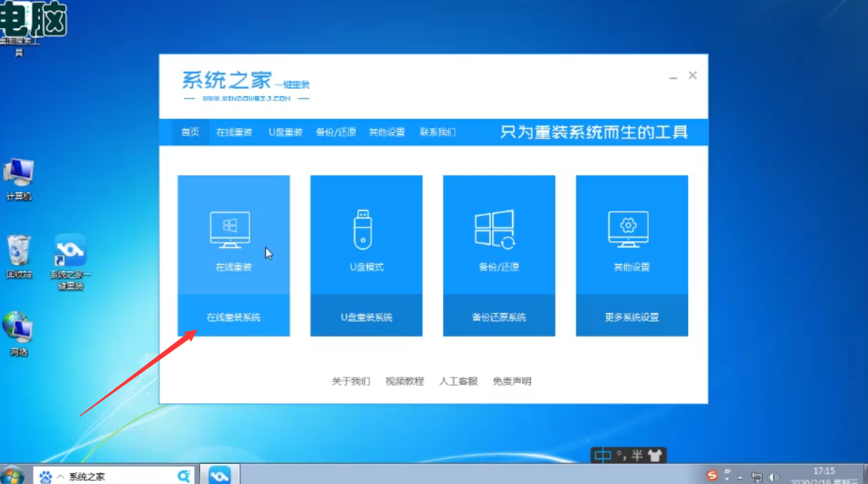This screenshot has height=484, width=868.
Task: Open the 关于我们 link
Action: (351, 381)
